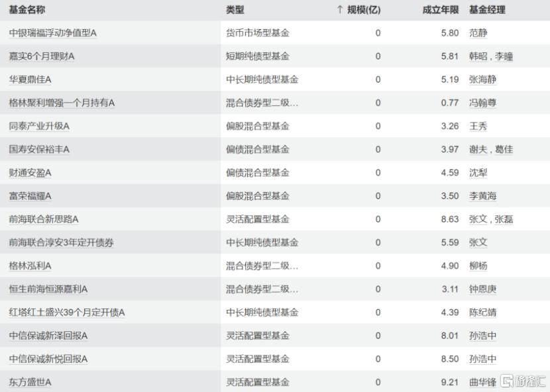
Task: Open the 嘉实6个月理财A fund link
Action: (x=42, y=56)
